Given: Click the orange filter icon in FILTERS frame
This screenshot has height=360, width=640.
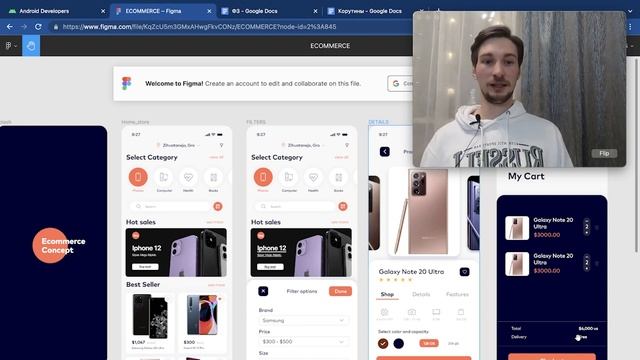Looking at the screenshot, I should point(343,207).
